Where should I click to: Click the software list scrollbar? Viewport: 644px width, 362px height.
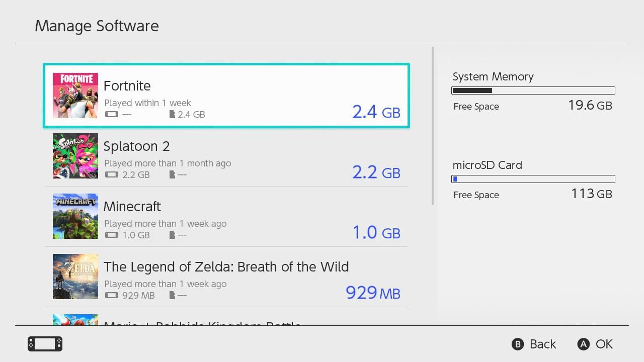click(433, 126)
